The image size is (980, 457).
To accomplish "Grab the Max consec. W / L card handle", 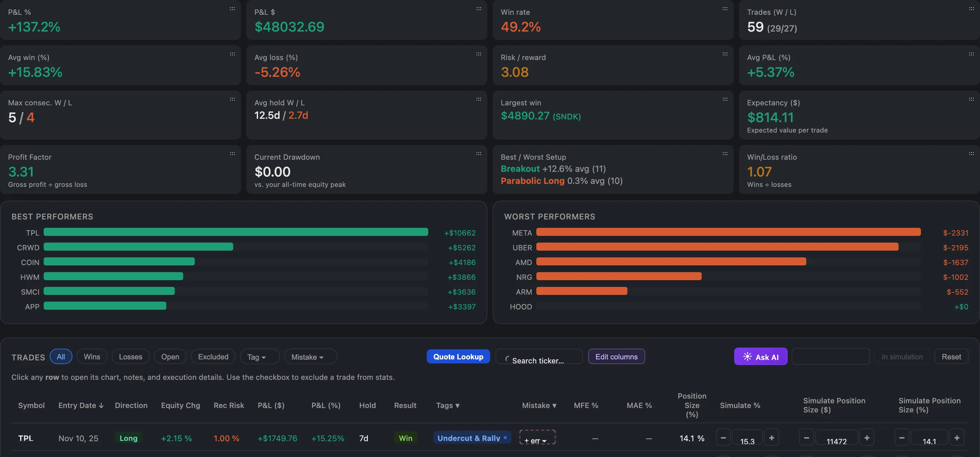I will (x=232, y=99).
